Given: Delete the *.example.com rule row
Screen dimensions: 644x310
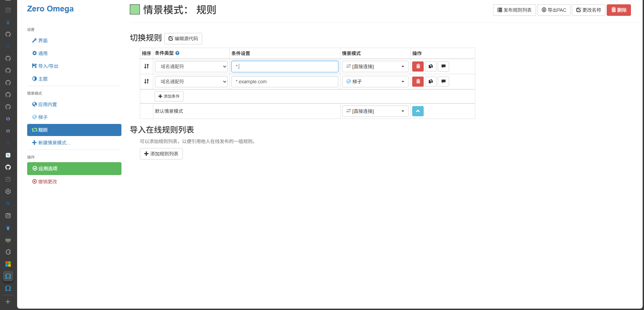Looking at the screenshot, I should coord(418,82).
